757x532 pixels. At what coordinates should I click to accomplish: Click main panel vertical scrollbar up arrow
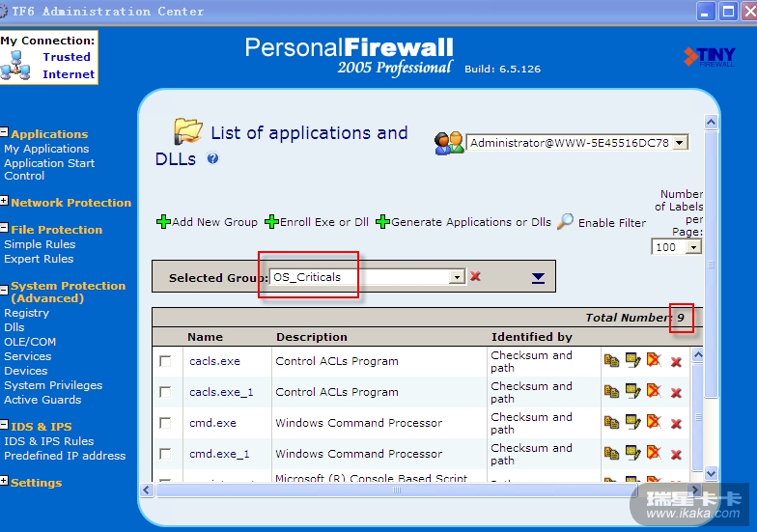[711, 122]
